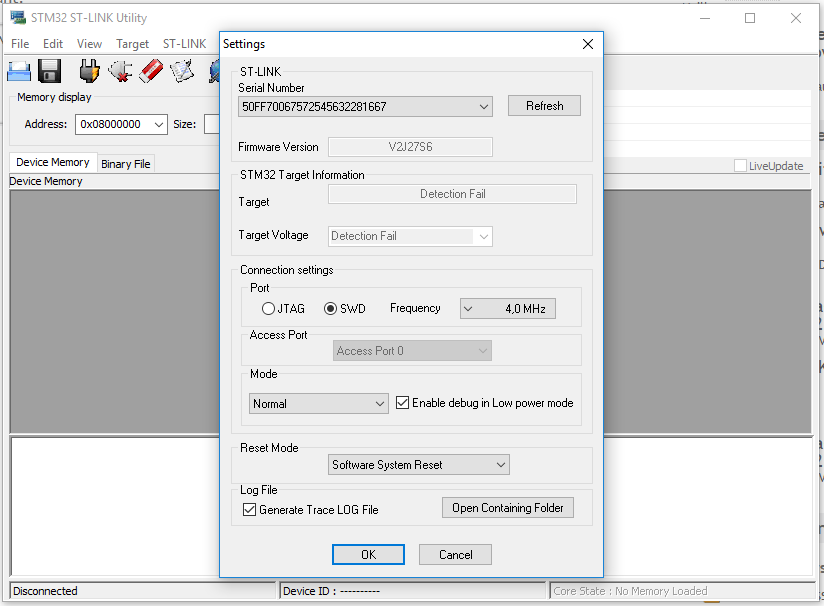Minimize the STM32 ST-LINK Utility window

(705, 18)
